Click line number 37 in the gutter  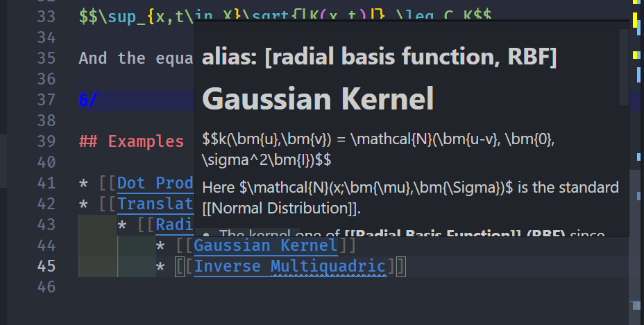tap(46, 100)
